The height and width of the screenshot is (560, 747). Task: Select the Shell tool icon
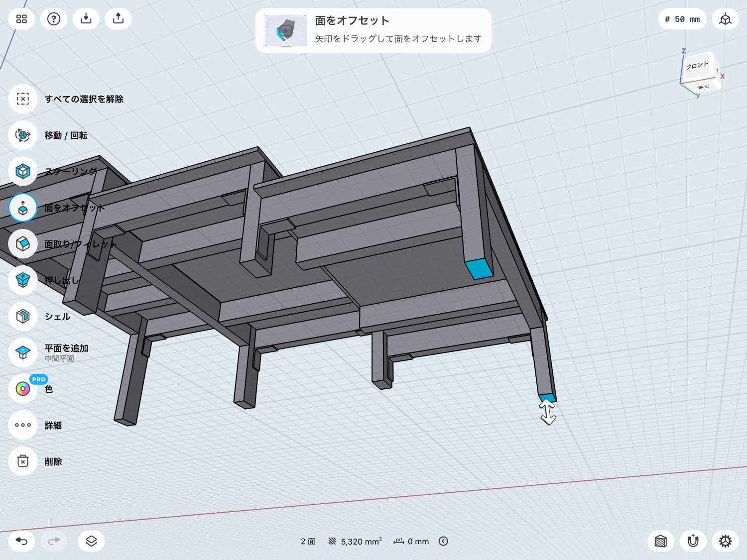(23, 316)
